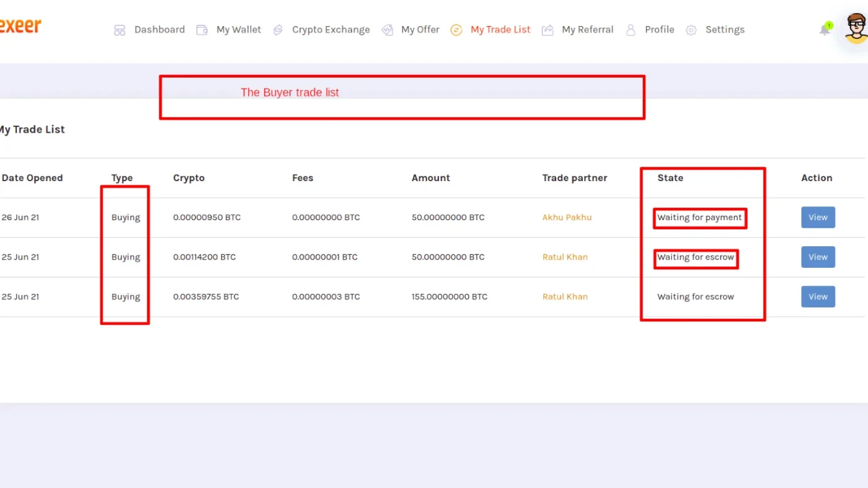Viewport: 868px width, 488px height.
Task: Go to the Dashboard menu item
Action: coord(159,30)
